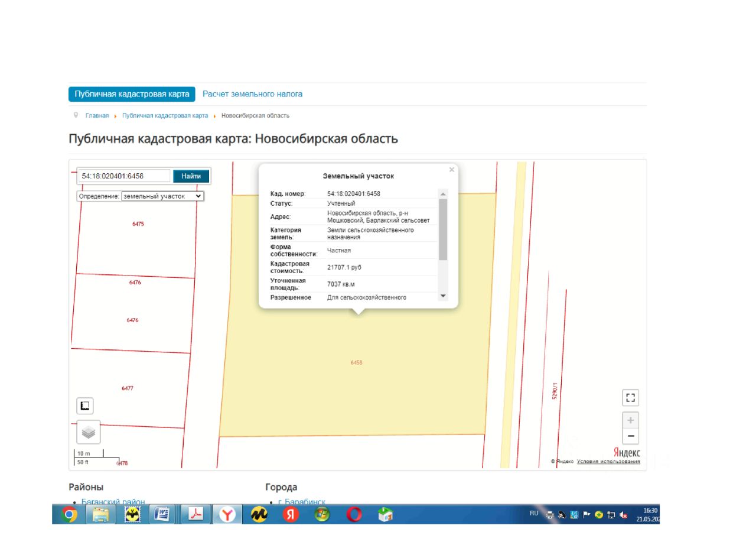The image size is (756, 535).
Task: Click the cadastral number search field
Action: coord(124,176)
